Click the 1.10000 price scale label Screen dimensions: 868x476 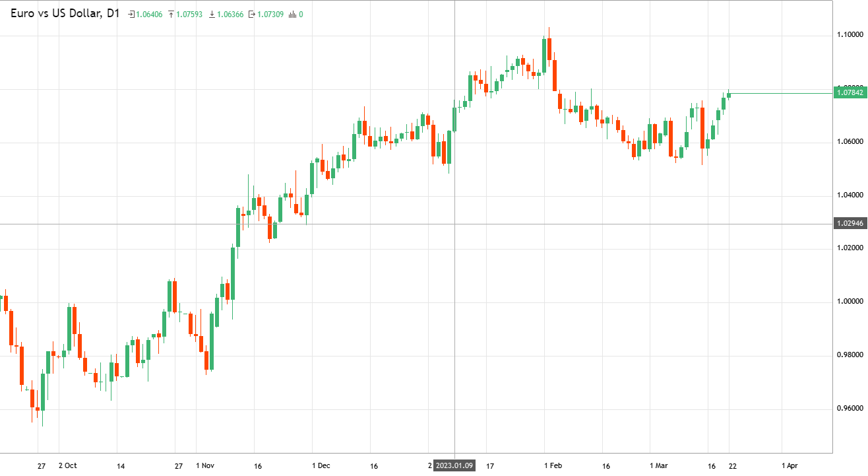coord(850,34)
